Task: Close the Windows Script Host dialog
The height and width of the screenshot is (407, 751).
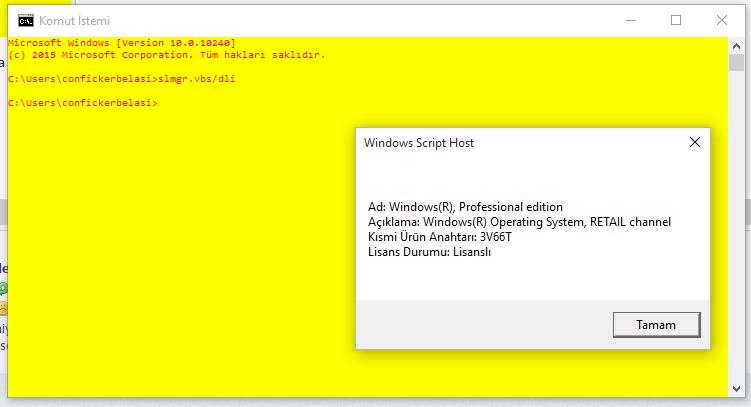Action: click(694, 143)
